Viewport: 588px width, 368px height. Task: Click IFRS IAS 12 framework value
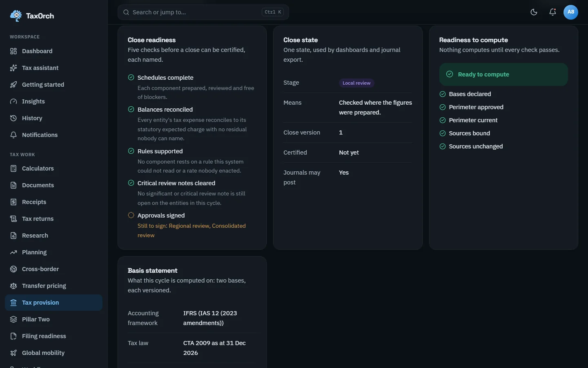point(210,318)
